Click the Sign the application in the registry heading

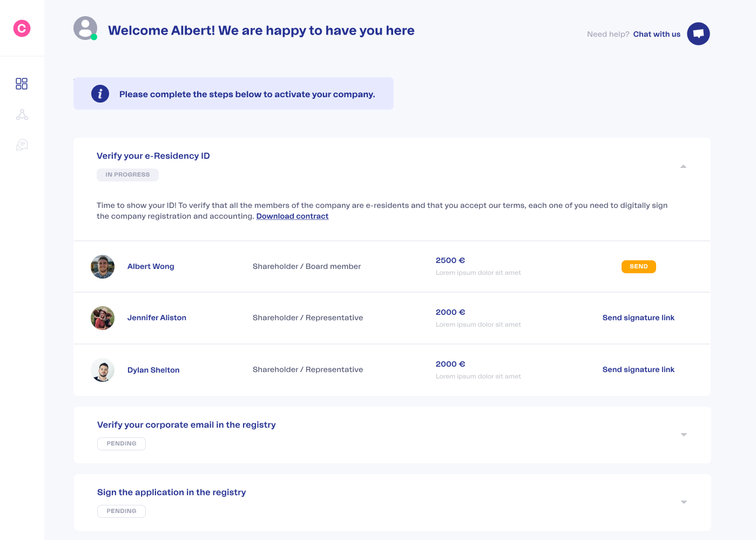pos(171,492)
